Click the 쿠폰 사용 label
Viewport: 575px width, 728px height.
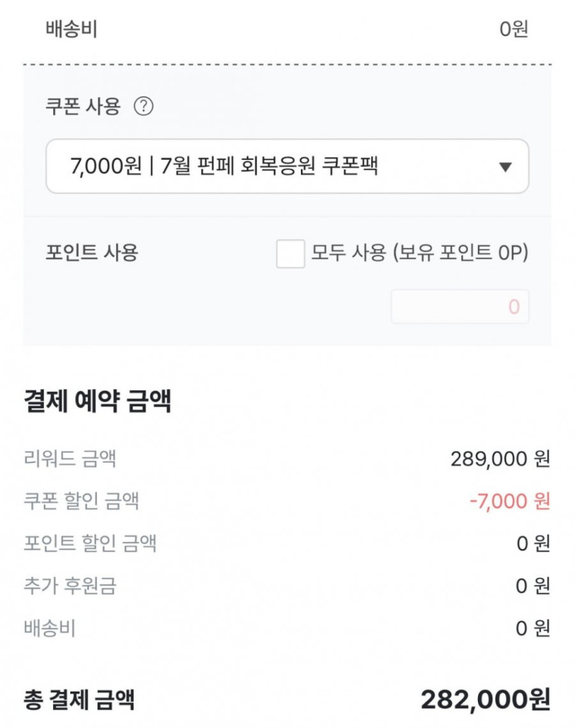click(83, 107)
